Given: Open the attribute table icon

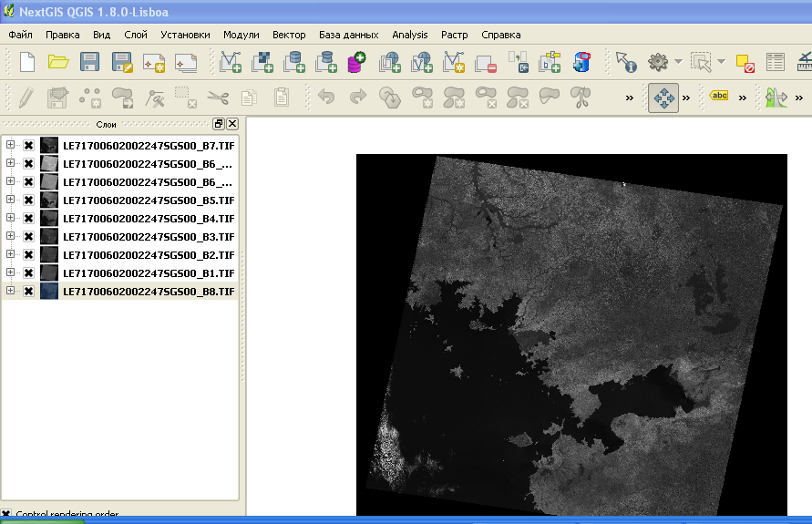Looking at the screenshot, I should click(x=775, y=62).
